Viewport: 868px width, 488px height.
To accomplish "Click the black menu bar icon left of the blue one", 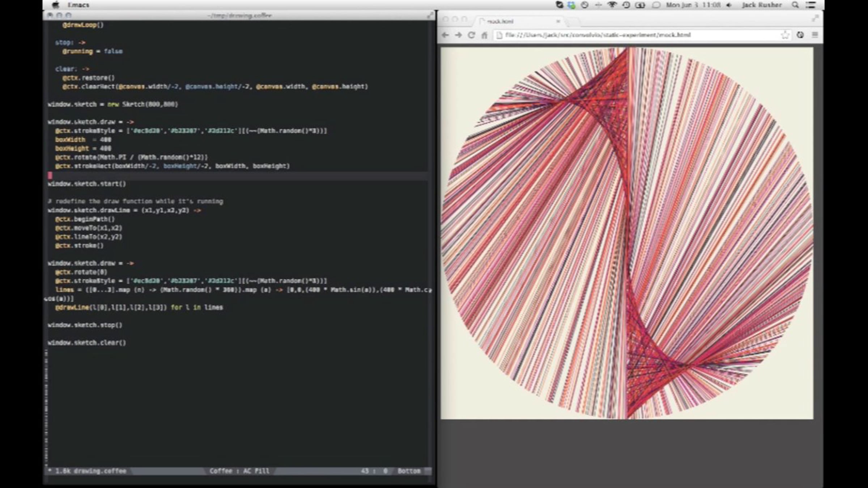I will [559, 5].
